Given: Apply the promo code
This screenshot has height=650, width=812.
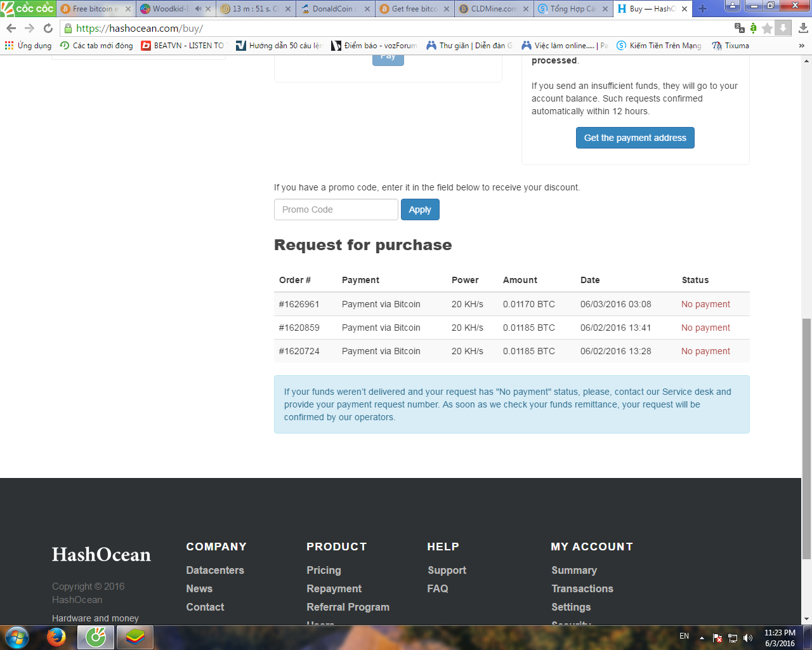Looking at the screenshot, I should [x=420, y=209].
